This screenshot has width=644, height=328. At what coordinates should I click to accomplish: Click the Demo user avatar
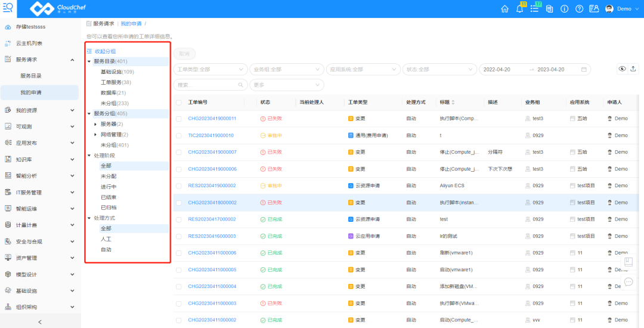point(609,9)
